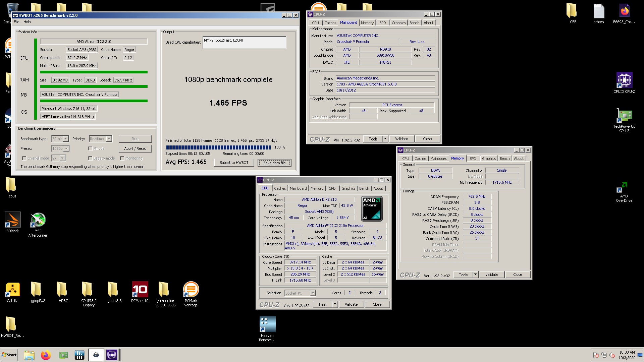Click Abort / Reset button
The image size is (644, 362).
[x=135, y=148]
